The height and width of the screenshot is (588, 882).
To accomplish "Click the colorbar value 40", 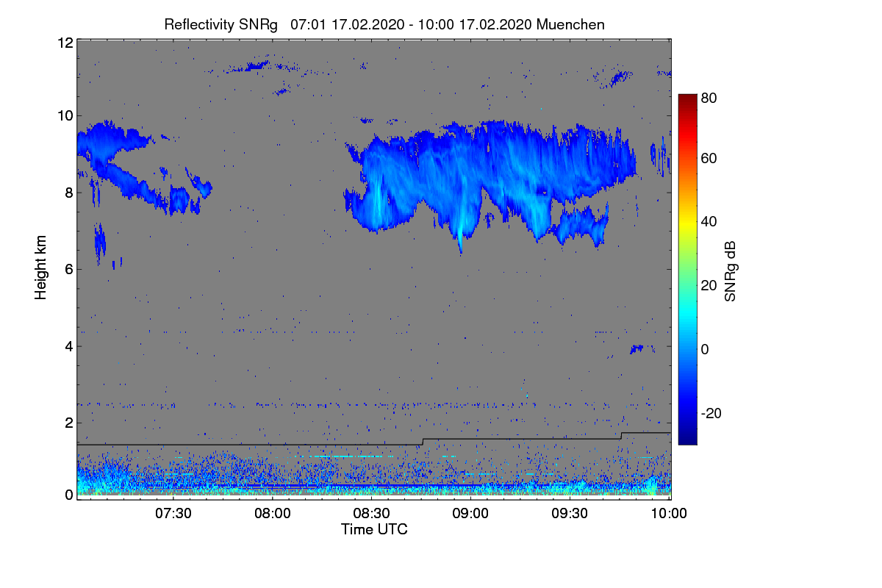I will point(709,222).
